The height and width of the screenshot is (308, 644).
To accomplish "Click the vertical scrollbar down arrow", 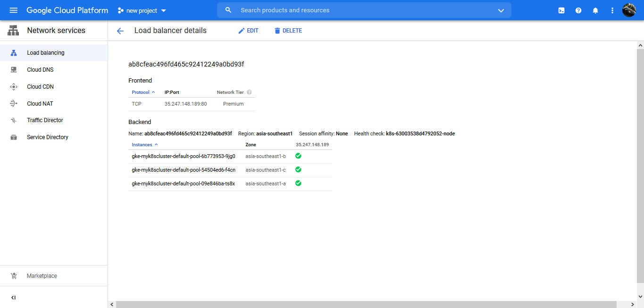I will [x=640, y=297].
